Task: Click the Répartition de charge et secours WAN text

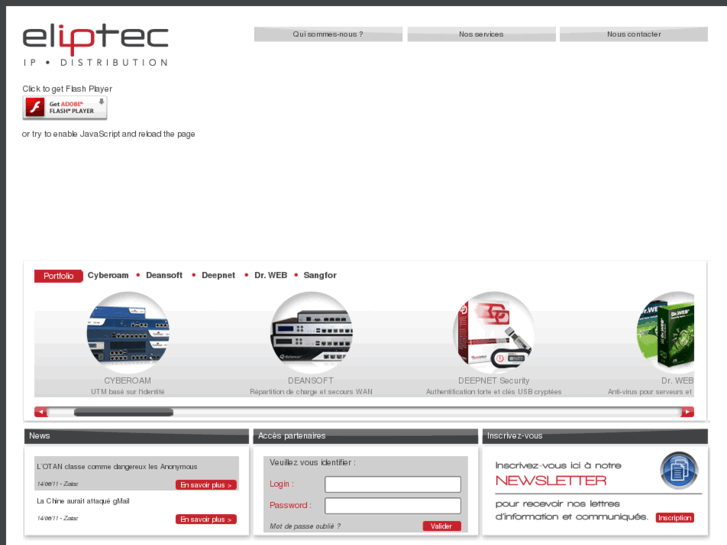Action: (x=311, y=392)
